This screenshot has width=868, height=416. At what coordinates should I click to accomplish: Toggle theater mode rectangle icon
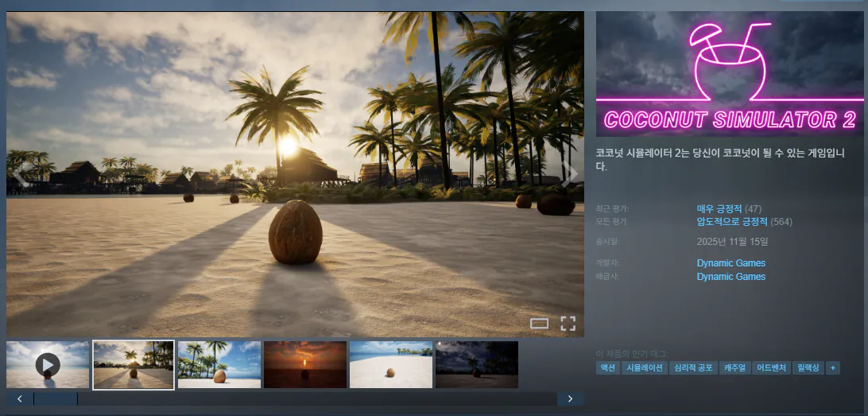point(539,324)
